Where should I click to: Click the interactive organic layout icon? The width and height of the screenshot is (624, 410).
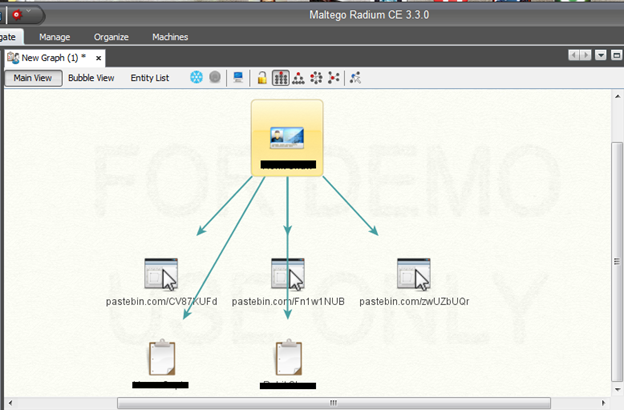click(355, 78)
